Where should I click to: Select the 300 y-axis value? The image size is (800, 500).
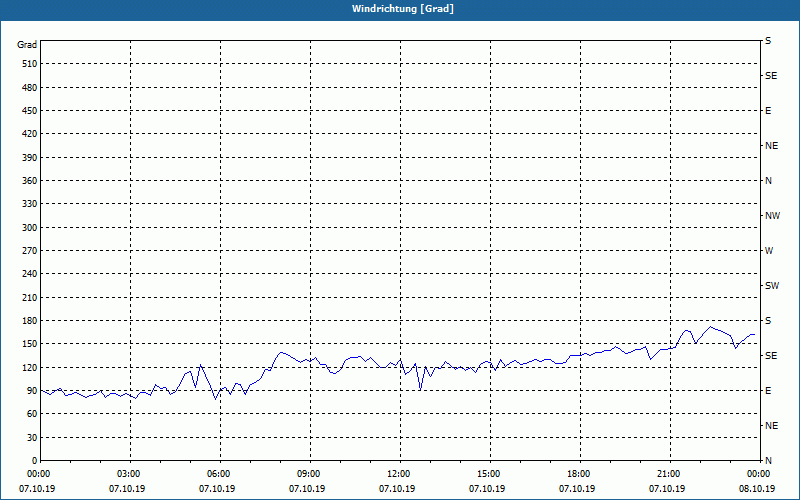tap(30, 228)
